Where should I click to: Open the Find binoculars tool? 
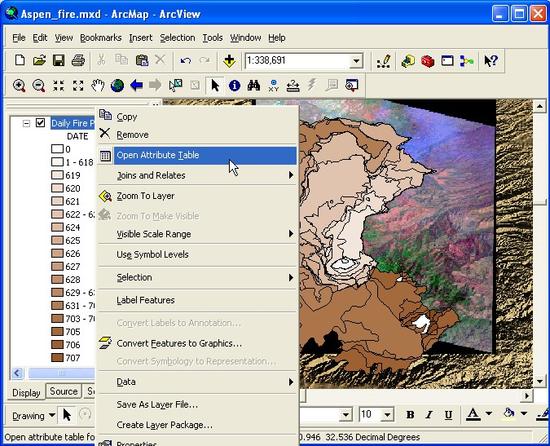click(x=254, y=86)
